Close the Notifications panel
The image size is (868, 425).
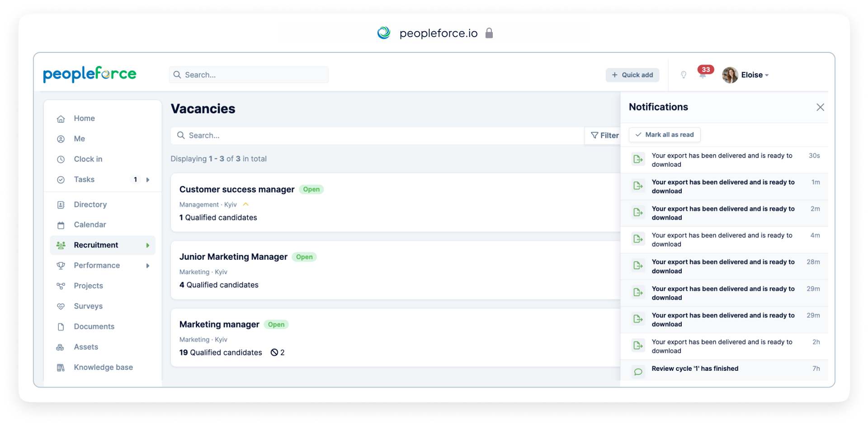(x=820, y=107)
